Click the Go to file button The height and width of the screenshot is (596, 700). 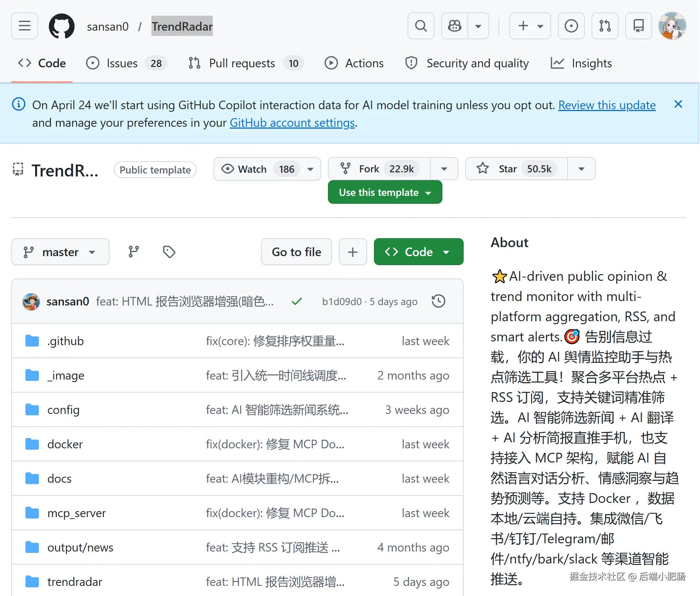point(297,252)
